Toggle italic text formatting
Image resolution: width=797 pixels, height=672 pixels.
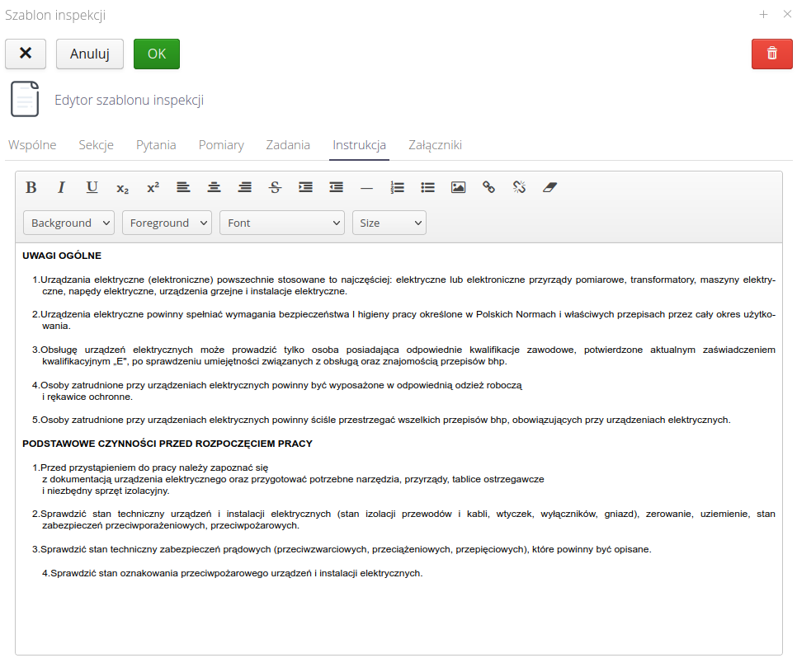61,187
